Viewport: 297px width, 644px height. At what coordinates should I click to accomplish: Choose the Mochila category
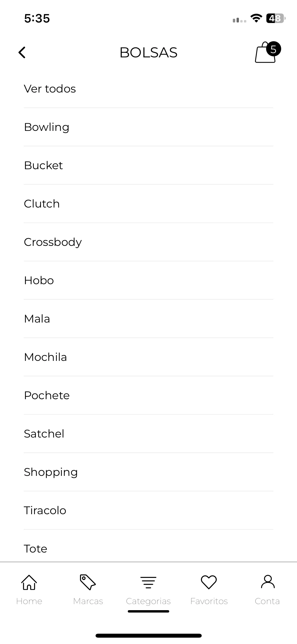(148, 357)
